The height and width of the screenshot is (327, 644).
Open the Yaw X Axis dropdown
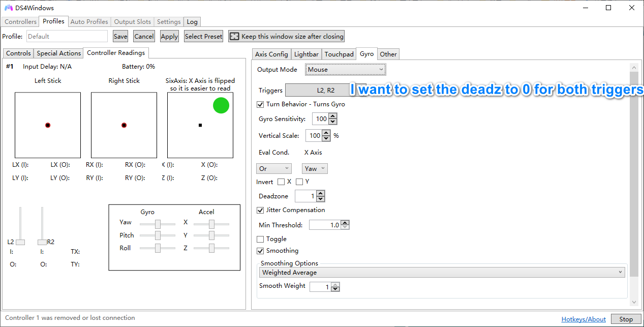315,168
